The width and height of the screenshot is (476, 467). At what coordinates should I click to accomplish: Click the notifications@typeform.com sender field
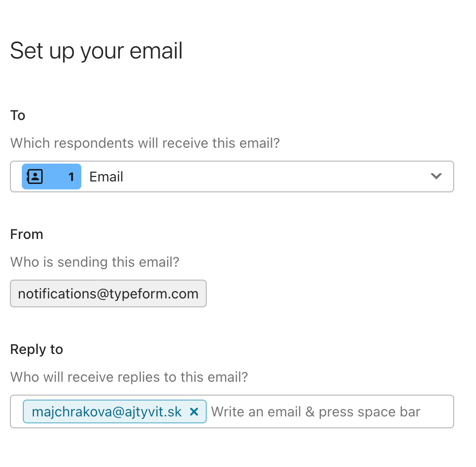[x=109, y=293]
